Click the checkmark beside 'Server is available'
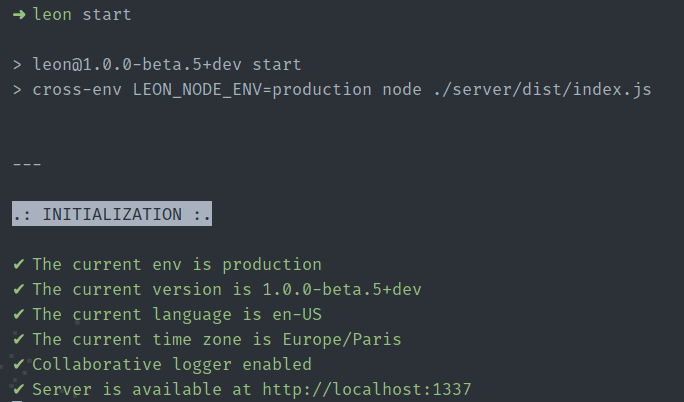The height and width of the screenshot is (402, 684). [x=18, y=389]
